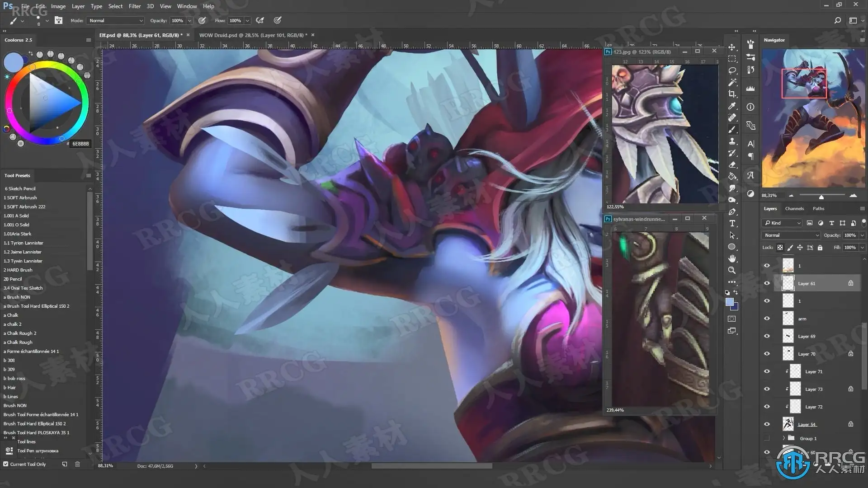Hide Layer 54 with its eye icon

767,424
